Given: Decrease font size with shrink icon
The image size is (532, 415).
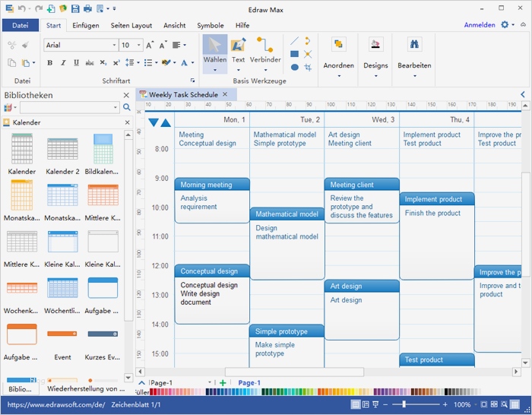Looking at the screenshot, I should [x=163, y=45].
